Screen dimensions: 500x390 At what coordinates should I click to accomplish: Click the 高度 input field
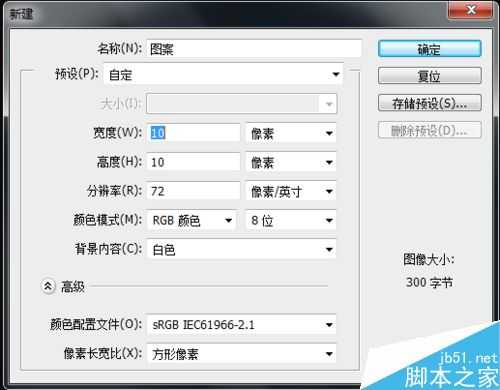193,162
